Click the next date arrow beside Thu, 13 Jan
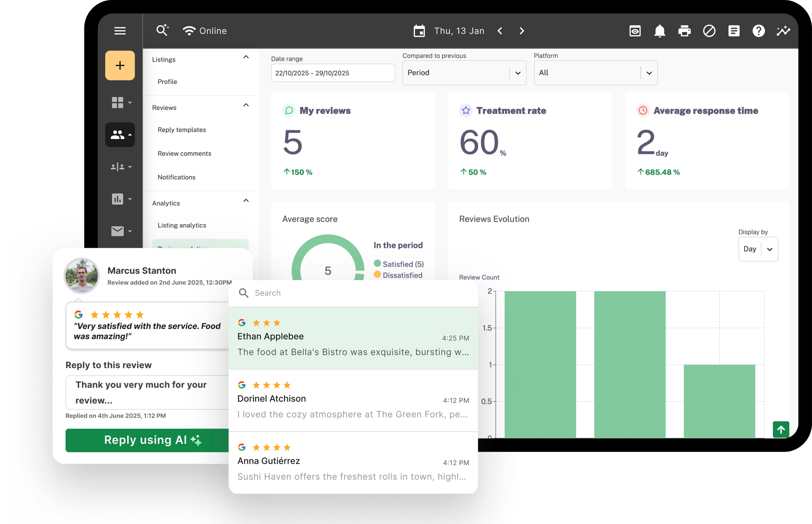This screenshot has width=812, height=524. [x=522, y=31]
